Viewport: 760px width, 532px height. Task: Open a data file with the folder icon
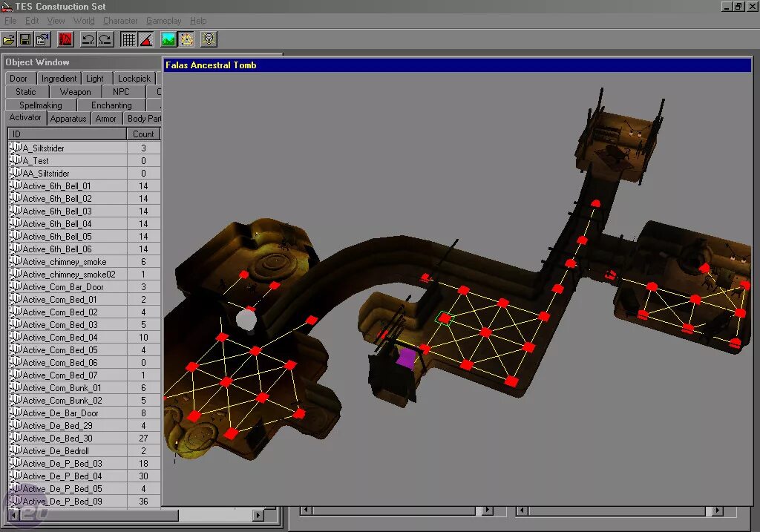point(9,39)
